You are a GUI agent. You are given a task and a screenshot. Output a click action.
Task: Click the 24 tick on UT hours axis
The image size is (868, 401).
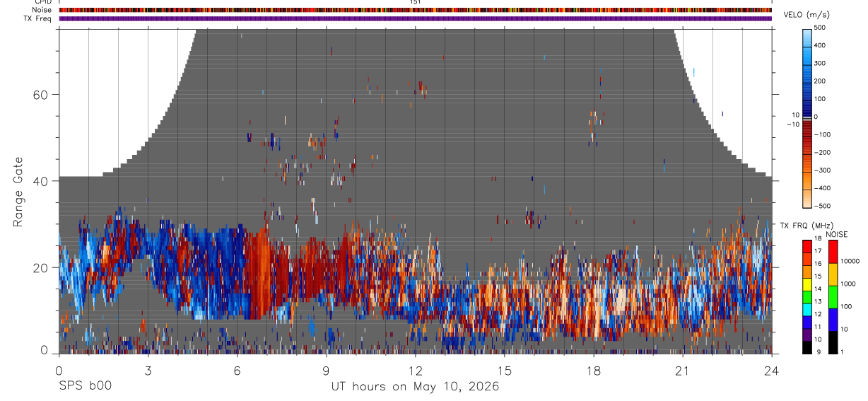click(771, 370)
